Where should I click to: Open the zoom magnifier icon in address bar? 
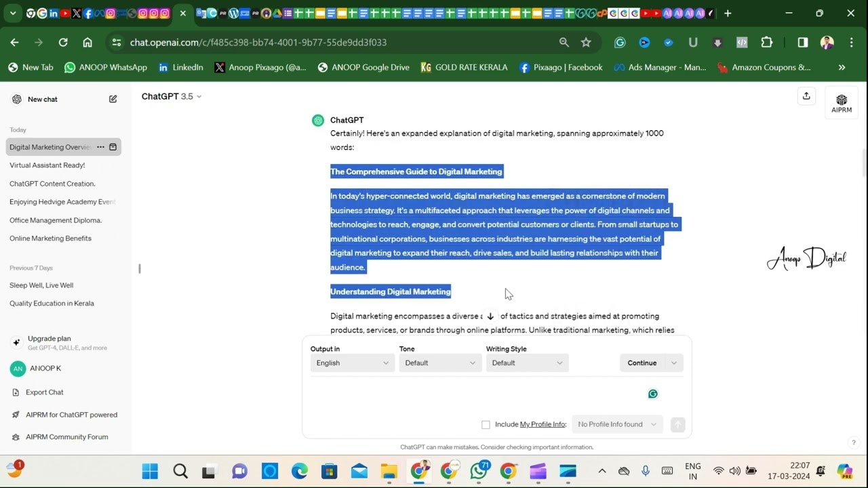point(564,42)
